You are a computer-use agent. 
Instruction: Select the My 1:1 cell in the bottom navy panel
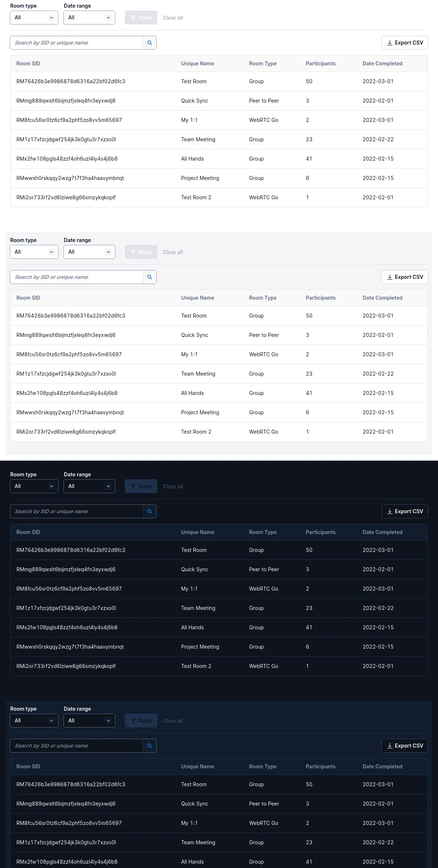pyautogui.click(x=189, y=823)
